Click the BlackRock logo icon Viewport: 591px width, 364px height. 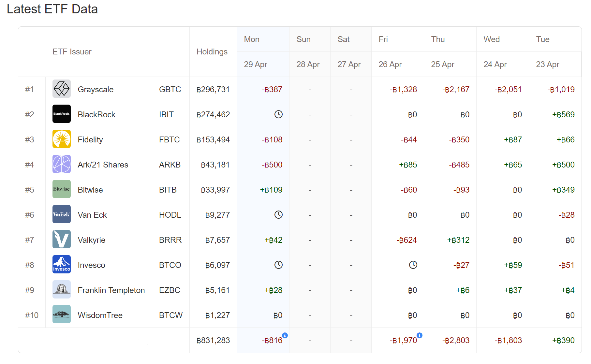[61, 114]
